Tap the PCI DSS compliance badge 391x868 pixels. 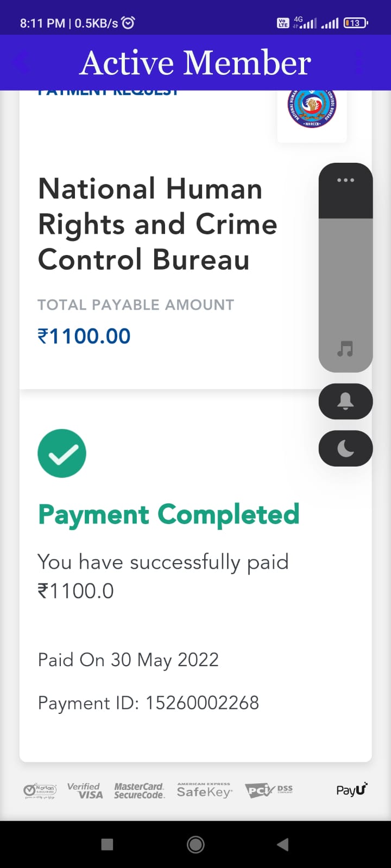[268, 790]
